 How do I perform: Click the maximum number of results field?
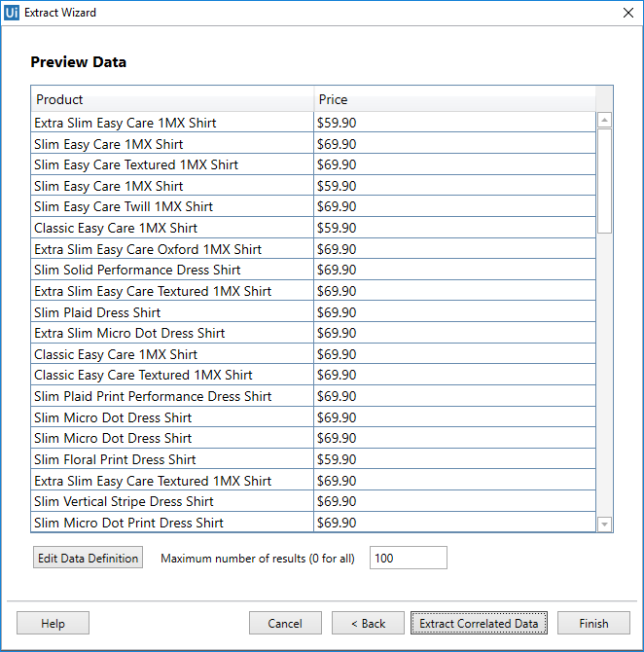pyautogui.click(x=408, y=559)
